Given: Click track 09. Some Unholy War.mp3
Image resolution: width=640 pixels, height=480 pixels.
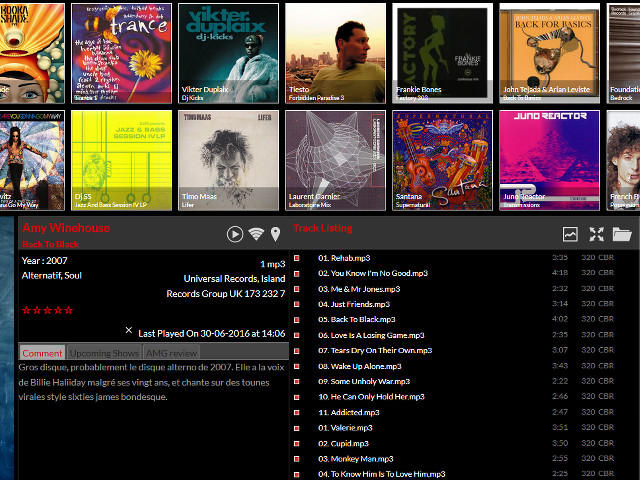Looking at the screenshot, I should click(364, 382).
